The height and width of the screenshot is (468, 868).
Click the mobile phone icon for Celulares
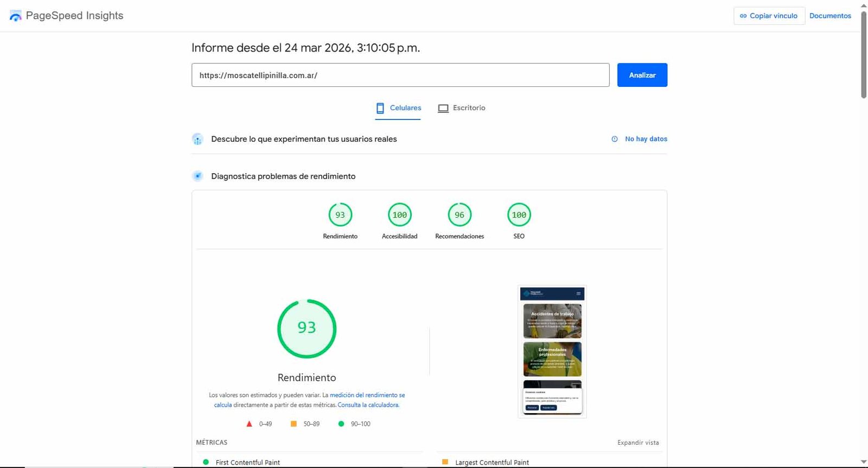(x=380, y=108)
